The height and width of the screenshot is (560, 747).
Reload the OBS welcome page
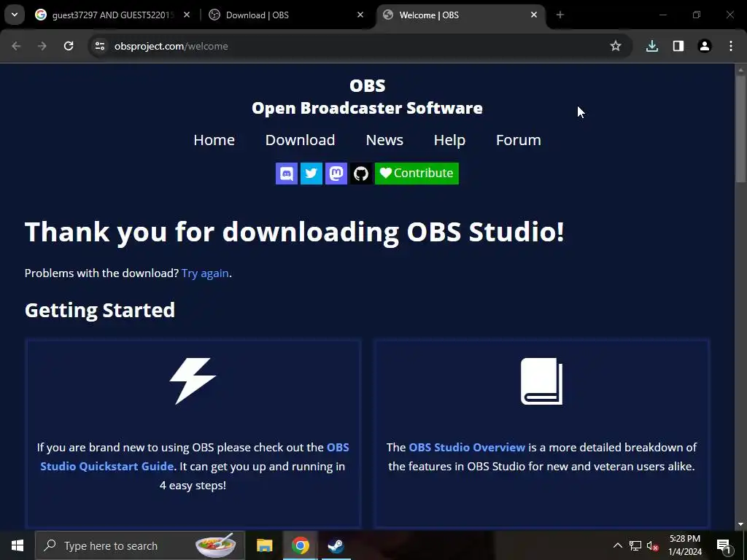click(x=69, y=46)
